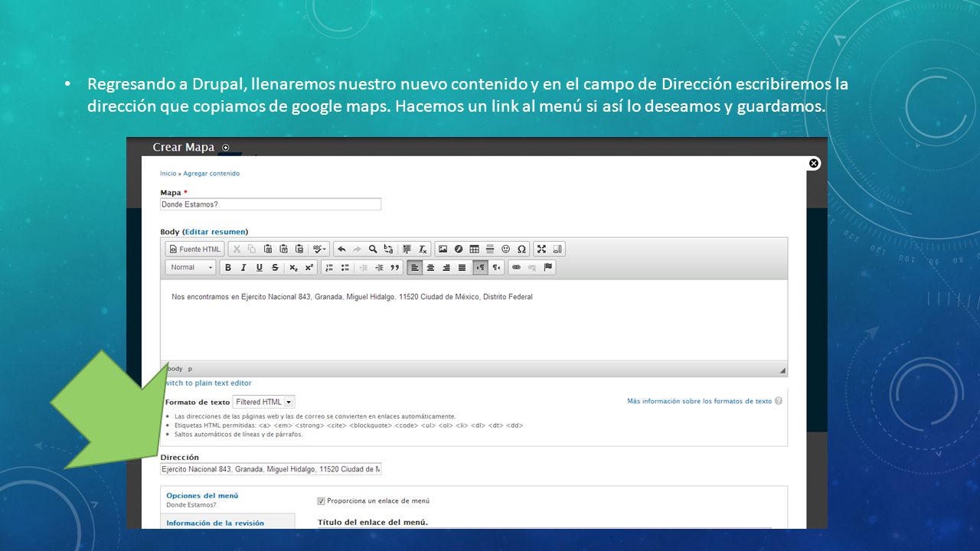
Task: Click the 'p' element path label
Action: [x=190, y=369]
